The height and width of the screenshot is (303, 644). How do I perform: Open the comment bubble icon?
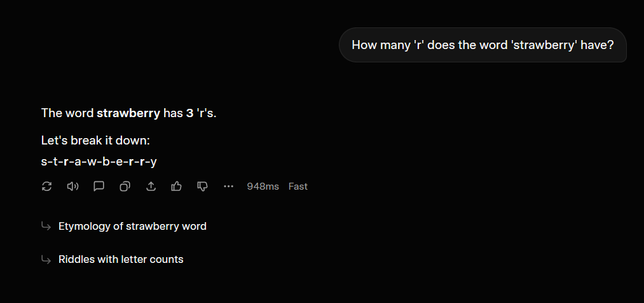point(99,187)
